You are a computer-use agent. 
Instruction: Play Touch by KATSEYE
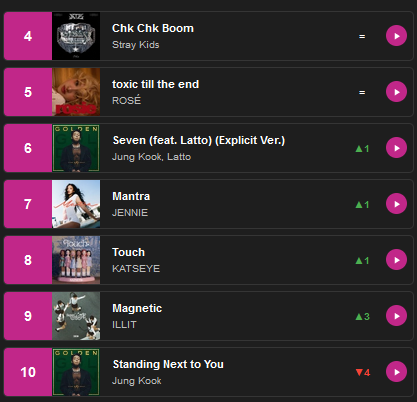396,260
